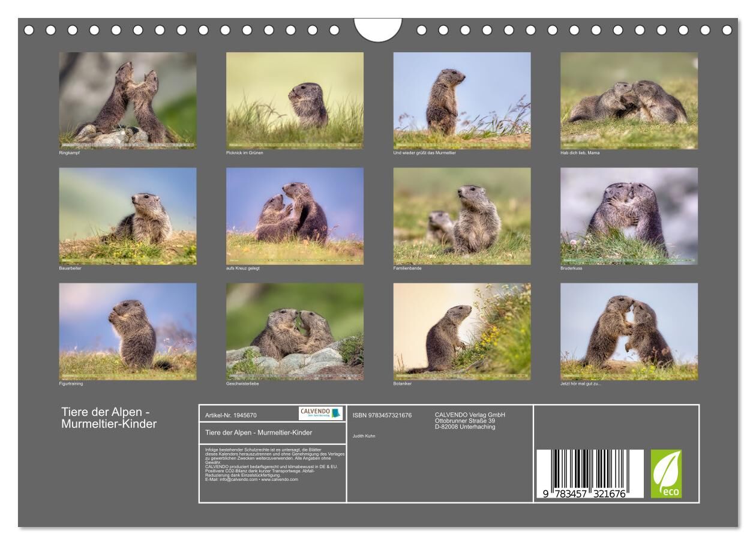This screenshot has width=756, height=545.
Task: Select the 'Picknick im Grünen' thumbnail
Action: 294,100
